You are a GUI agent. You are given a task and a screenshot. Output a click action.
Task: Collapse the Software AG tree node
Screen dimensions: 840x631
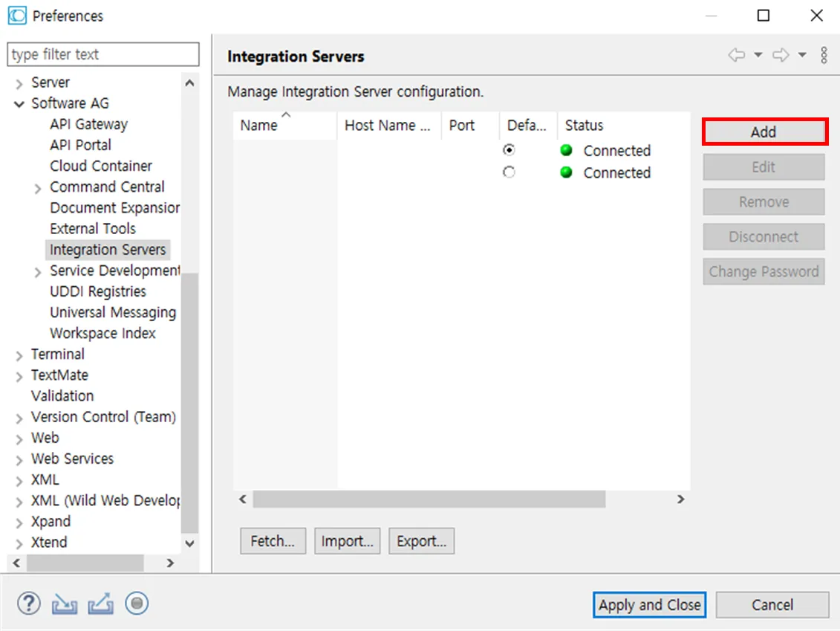[x=19, y=104]
